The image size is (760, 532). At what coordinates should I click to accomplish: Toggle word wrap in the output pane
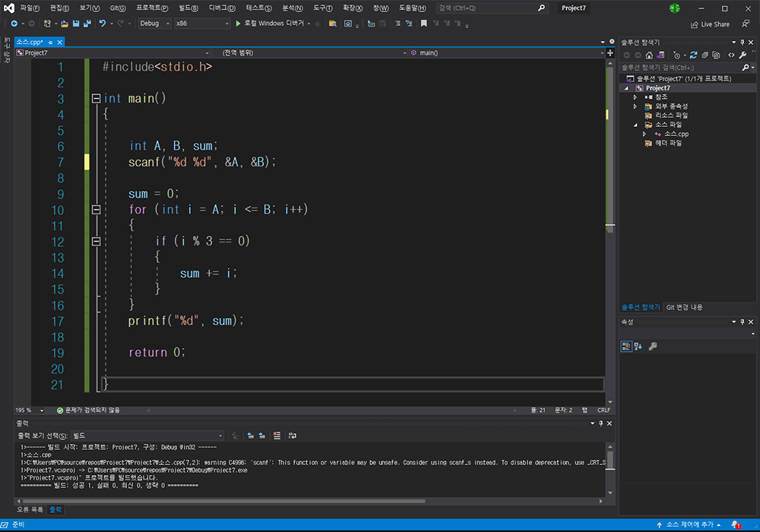pyautogui.click(x=293, y=435)
